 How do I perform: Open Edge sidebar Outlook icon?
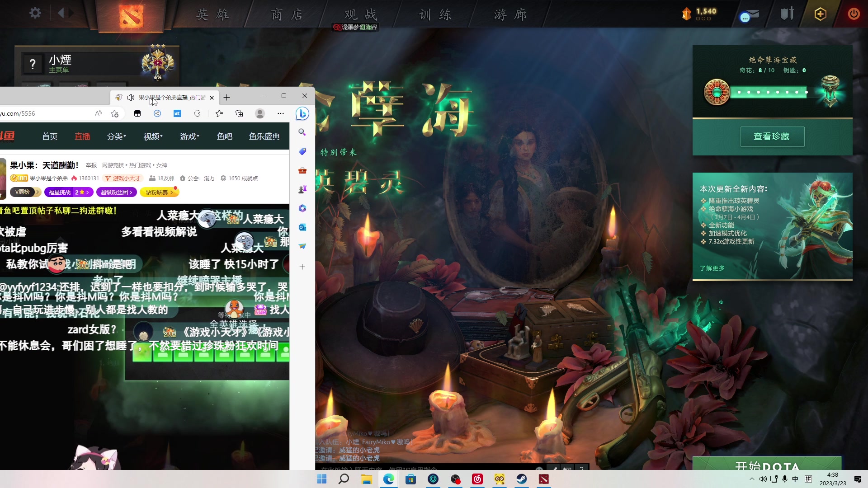(x=302, y=227)
